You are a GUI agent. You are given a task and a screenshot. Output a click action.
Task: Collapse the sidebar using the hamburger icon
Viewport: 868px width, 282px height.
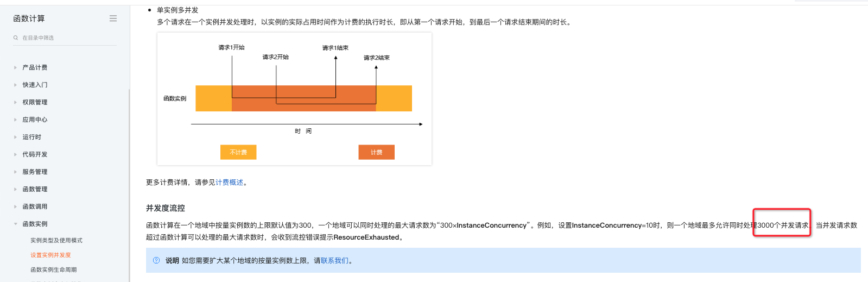pos(113,18)
